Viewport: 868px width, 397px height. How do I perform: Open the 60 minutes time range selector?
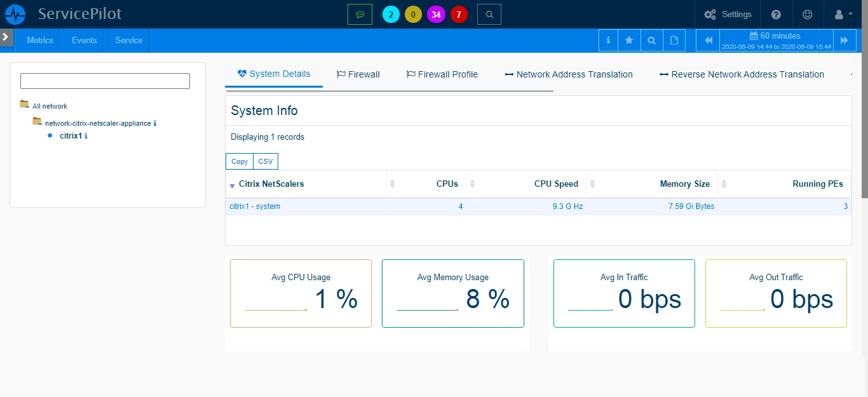pos(775,40)
